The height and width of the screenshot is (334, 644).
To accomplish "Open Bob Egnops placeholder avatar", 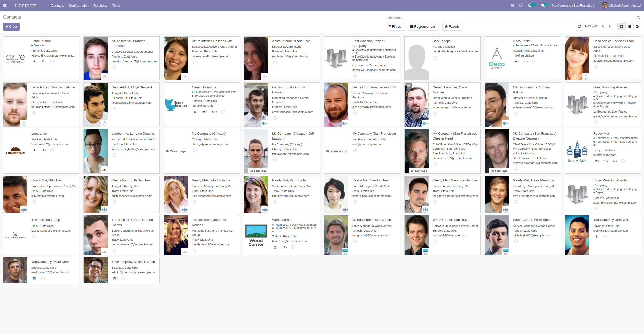I will click(x=417, y=59).
